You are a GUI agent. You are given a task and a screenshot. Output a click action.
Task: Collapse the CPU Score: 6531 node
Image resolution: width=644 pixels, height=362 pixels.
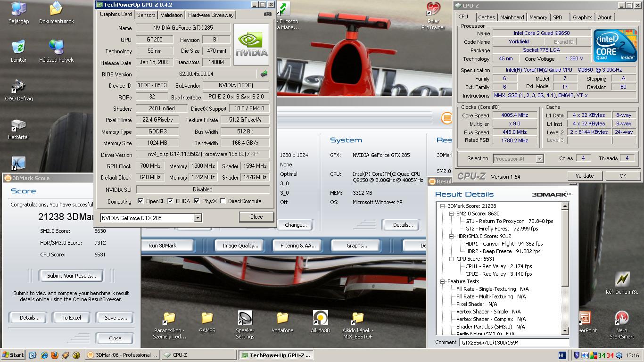click(x=452, y=259)
